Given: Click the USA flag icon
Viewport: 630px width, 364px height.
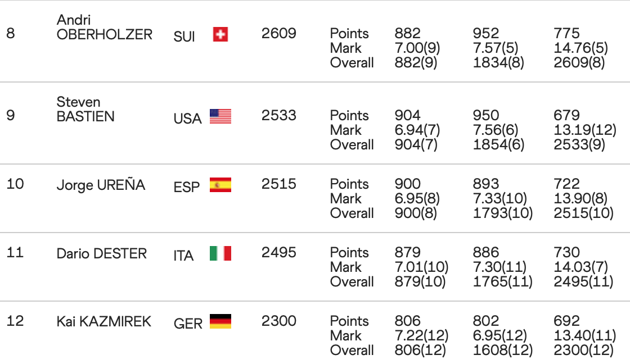Looking at the screenshot, I should coord(220,116).
